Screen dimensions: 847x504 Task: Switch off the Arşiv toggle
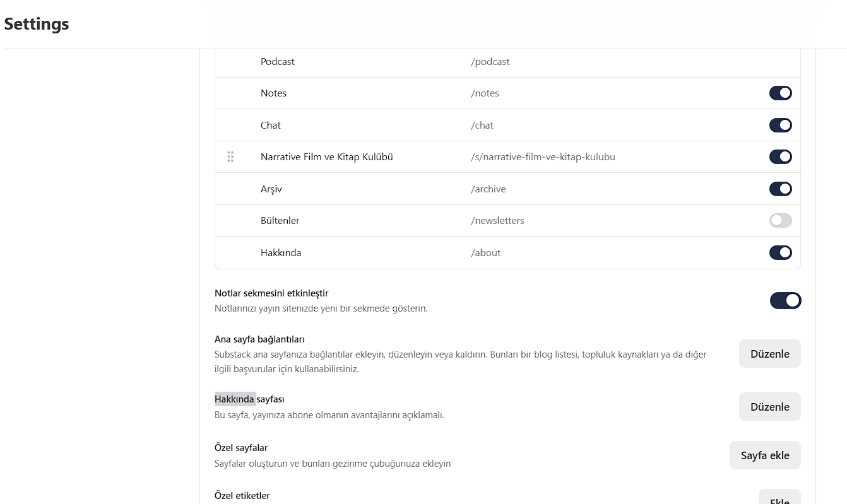780,189
